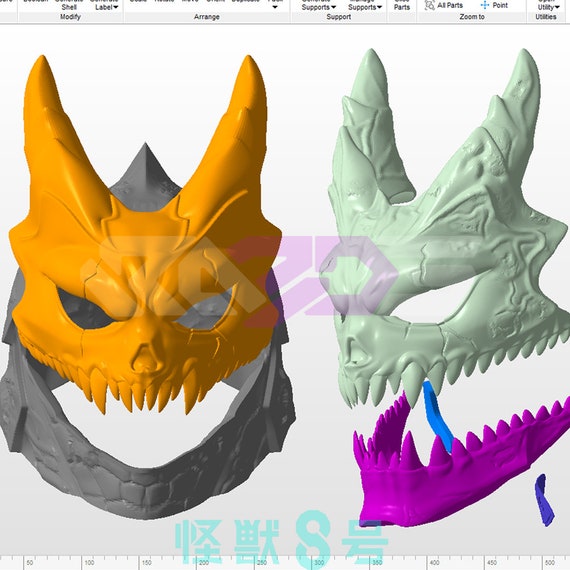
Task: Click the 500 mark on bottom ruler
Action: (549, 563)
